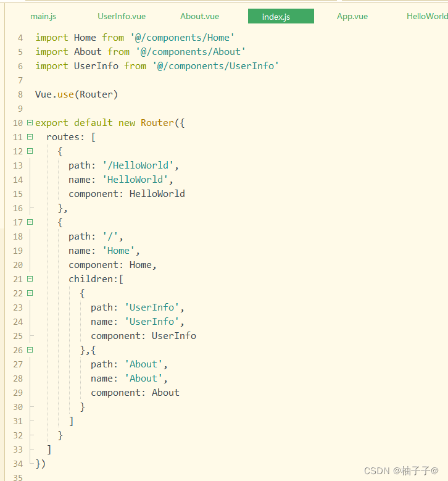Image resolution: width=448 pixels, height=481 pixels.
Task: Click line number 8 in the gutter
Action: [20, 94]
